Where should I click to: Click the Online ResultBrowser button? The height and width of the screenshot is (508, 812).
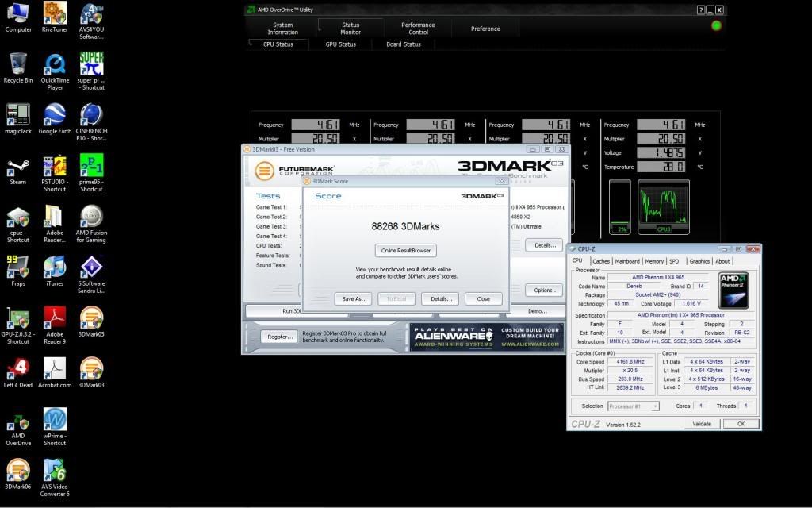coord(406,250)
